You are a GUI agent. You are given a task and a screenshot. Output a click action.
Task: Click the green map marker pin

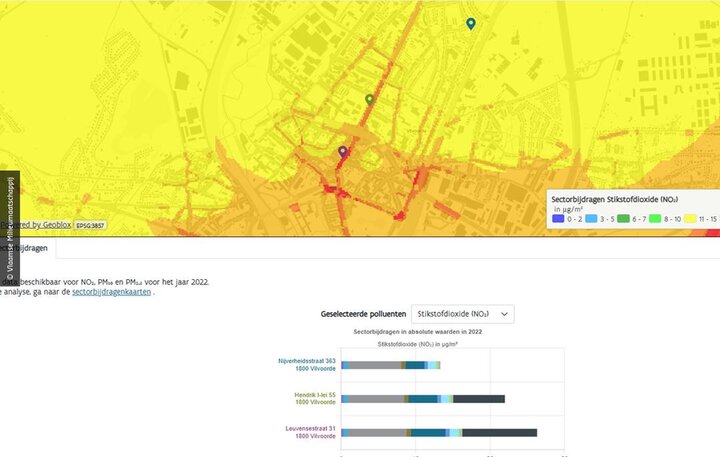pyautogui.click(x=370, y=99)
